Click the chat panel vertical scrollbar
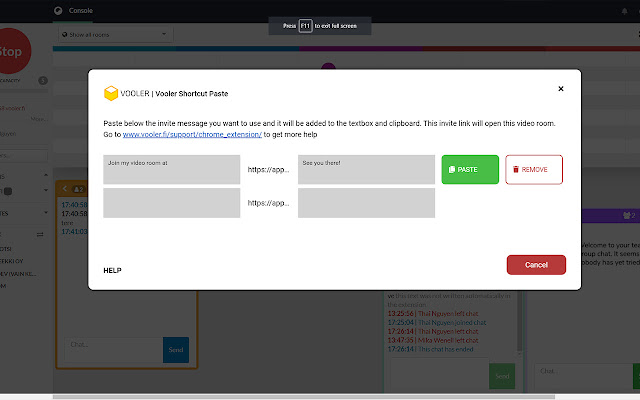 (520, 322)
